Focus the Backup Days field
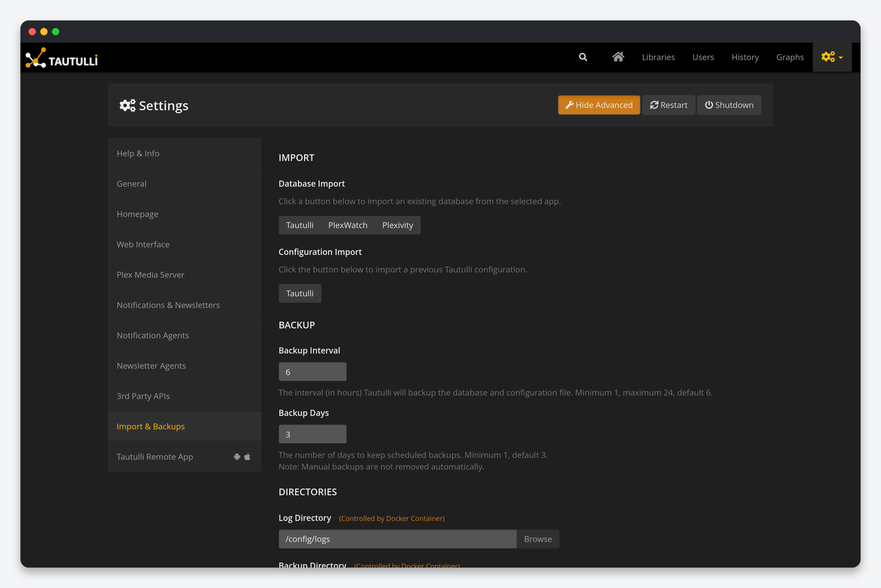This screenshot has height=588, width=881. pyautogui.click(x=313, y=434)
